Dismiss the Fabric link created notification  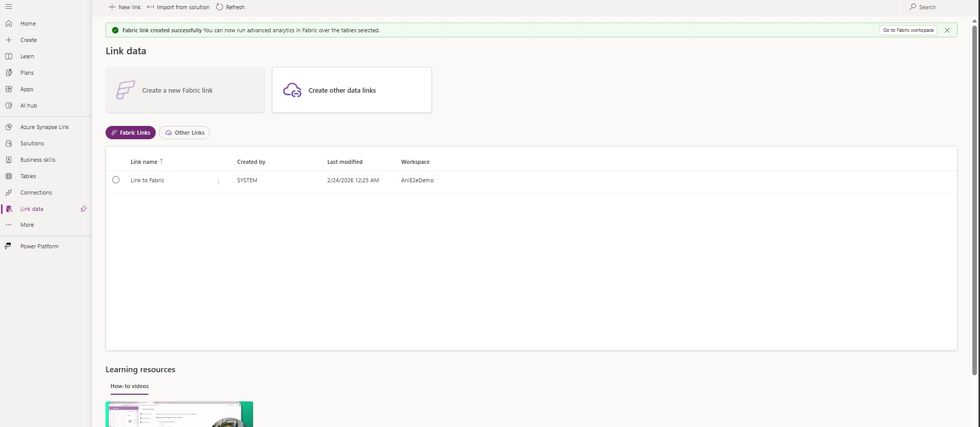click(x=947, y=30)
